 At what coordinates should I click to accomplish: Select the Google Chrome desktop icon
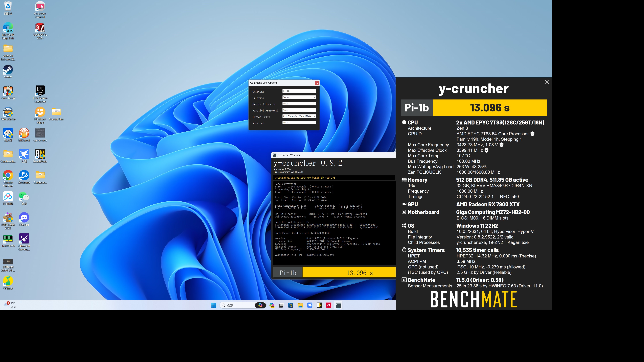click(x=8, y=179)
